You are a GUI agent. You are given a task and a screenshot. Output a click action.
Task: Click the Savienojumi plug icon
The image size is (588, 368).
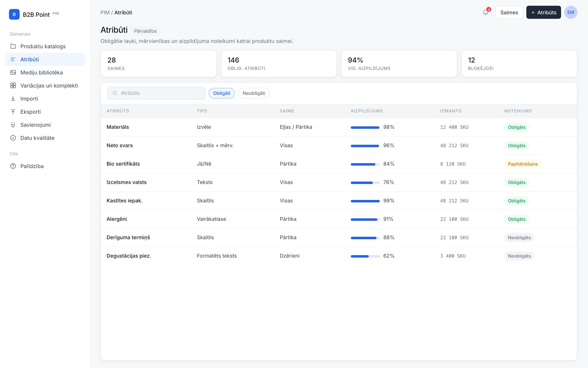point(13,125)
